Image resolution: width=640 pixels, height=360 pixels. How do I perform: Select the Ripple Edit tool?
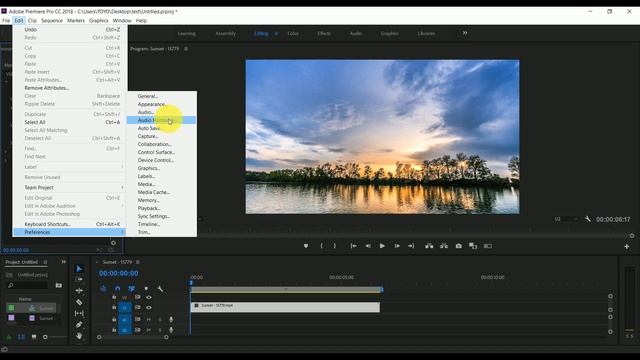click(x=79, y=291)
